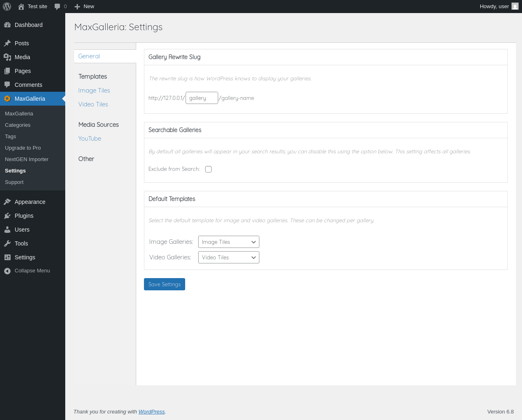The image size is (522, 420).
Task: Open the Video Galleries template dropdown
Action: click(229, 257)
